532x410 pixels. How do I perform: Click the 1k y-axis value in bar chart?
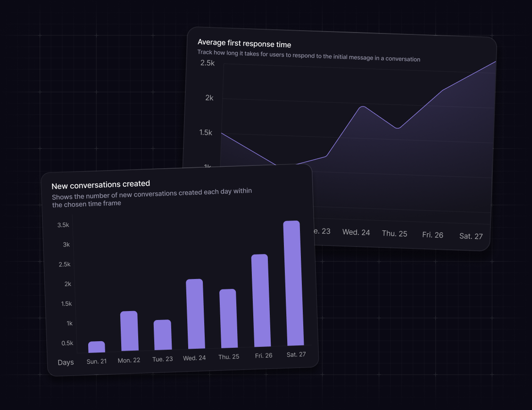(x=69, y=324)
